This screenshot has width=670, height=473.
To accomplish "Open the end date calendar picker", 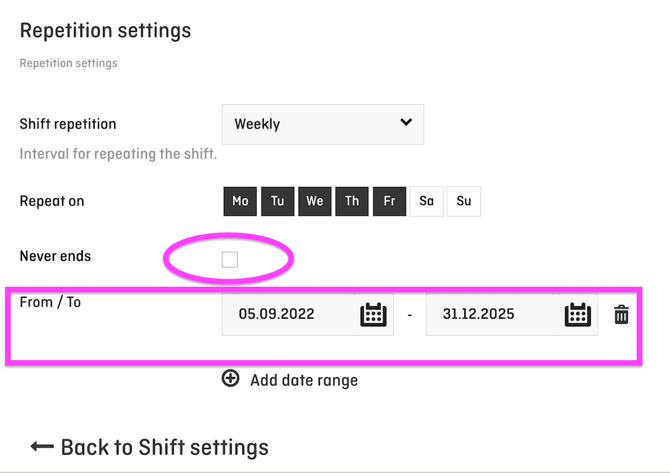I will (578, 314).
